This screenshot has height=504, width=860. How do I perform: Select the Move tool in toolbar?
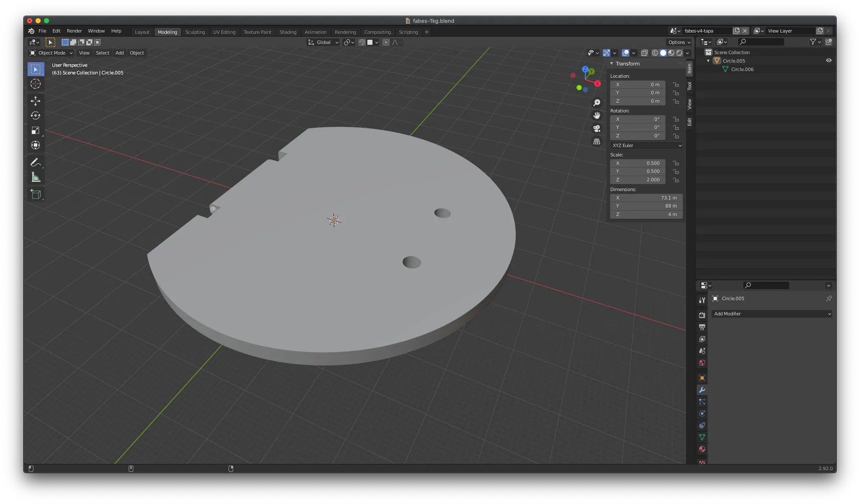click(x=36, y=101)
